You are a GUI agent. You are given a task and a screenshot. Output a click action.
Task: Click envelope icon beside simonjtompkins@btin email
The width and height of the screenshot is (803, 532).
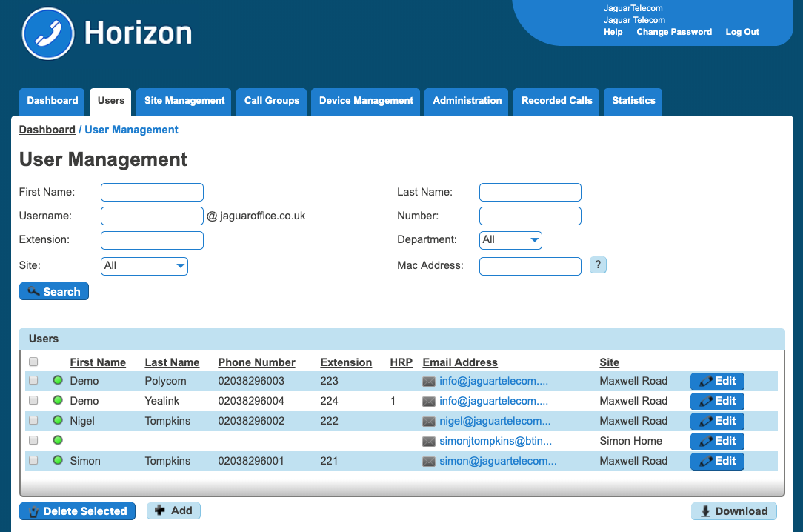click(x=429, y=441)
